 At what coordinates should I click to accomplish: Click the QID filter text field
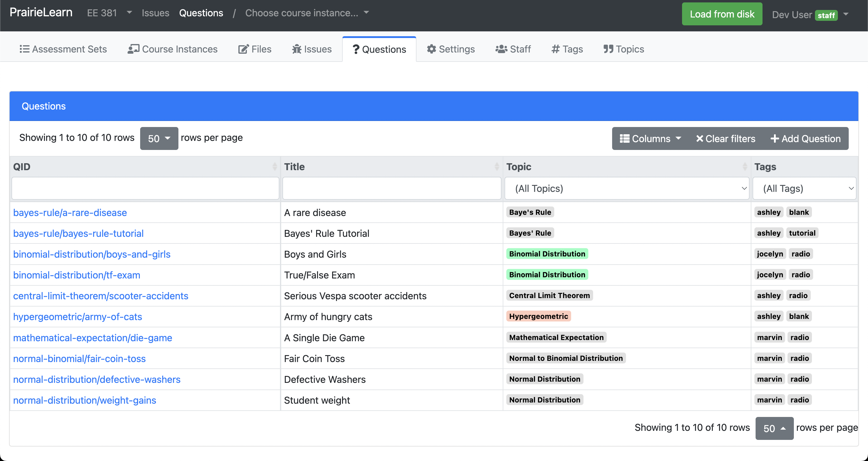[x=145, y=189]
